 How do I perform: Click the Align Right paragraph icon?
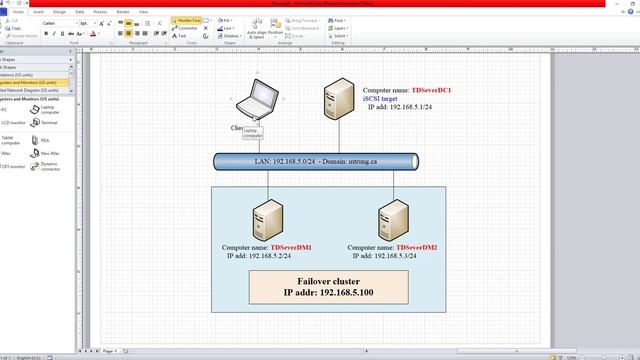click(137, 33)
